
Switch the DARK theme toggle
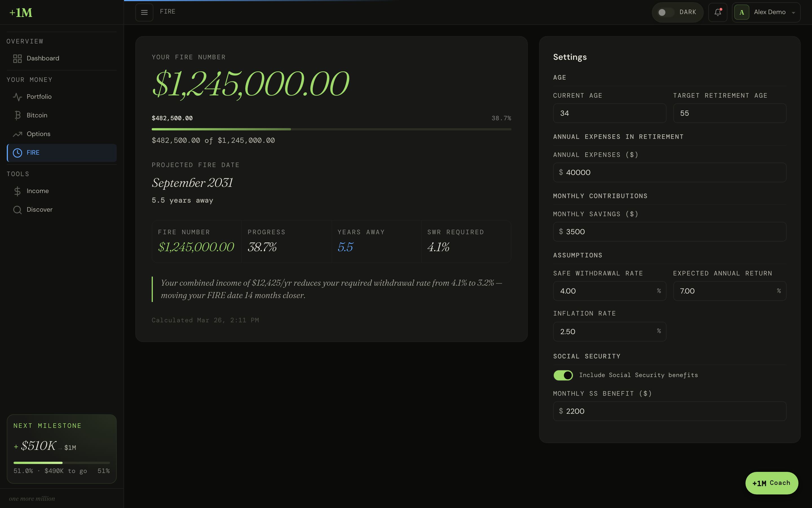pos(665,12)
